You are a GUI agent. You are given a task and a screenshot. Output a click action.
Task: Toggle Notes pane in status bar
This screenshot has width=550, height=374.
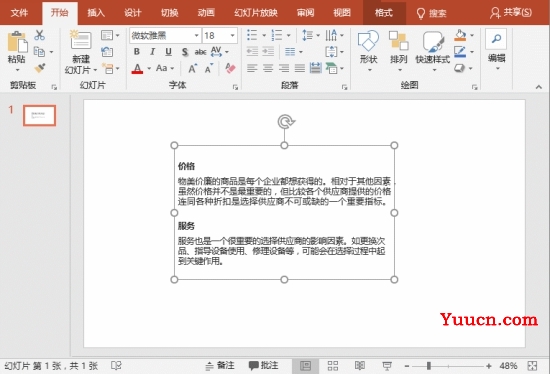pyautogui.click(x=220, y=366)
